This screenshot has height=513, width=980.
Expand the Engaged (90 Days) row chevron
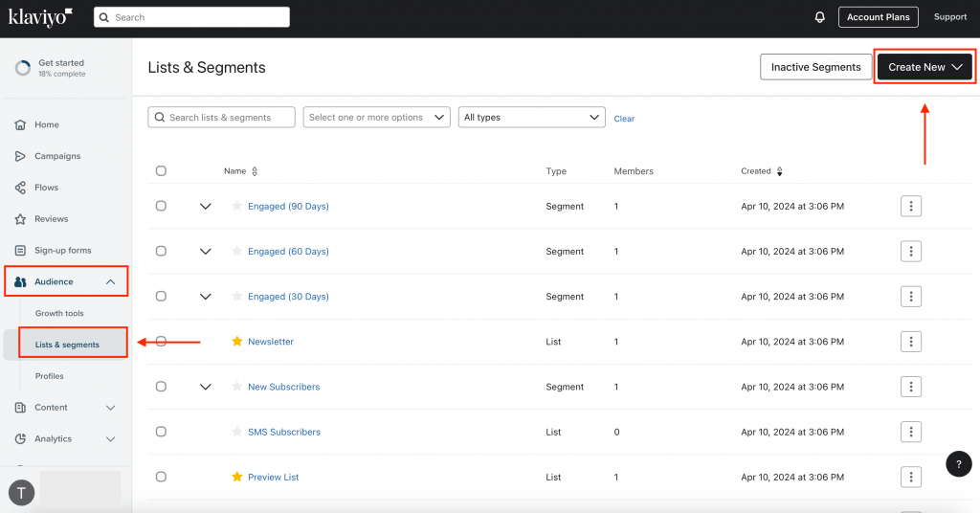[205, 206]
